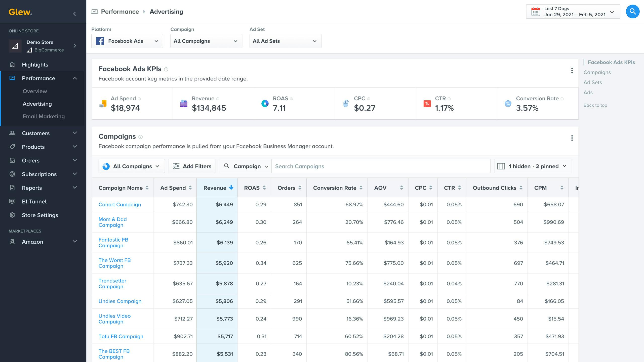
Task: Sort table by CTR column
Action: point(459,188)
